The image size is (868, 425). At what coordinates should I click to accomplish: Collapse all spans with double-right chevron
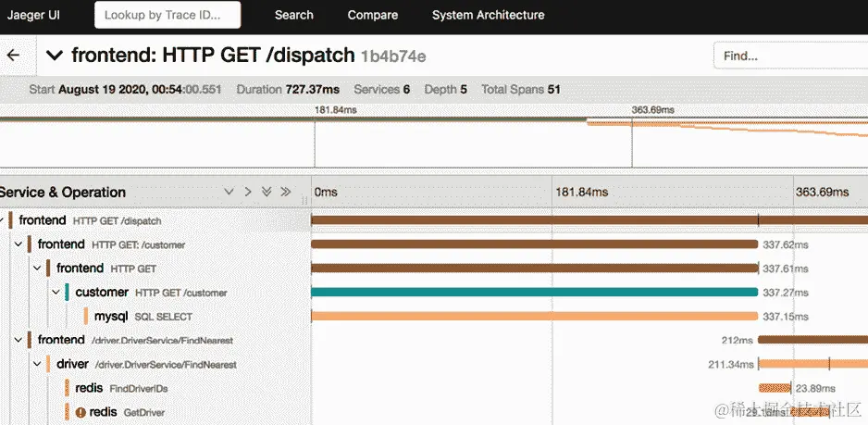click(286, 192)
